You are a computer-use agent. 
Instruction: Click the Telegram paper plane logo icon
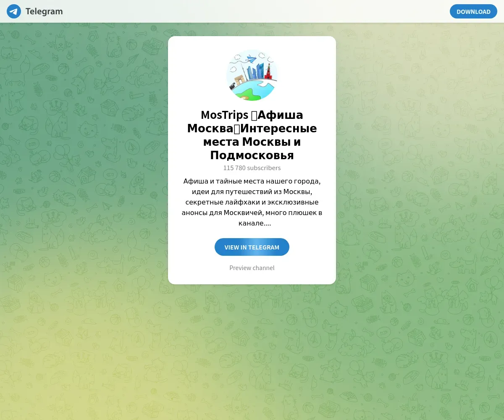pyautogui.click(x=14, y=11)
